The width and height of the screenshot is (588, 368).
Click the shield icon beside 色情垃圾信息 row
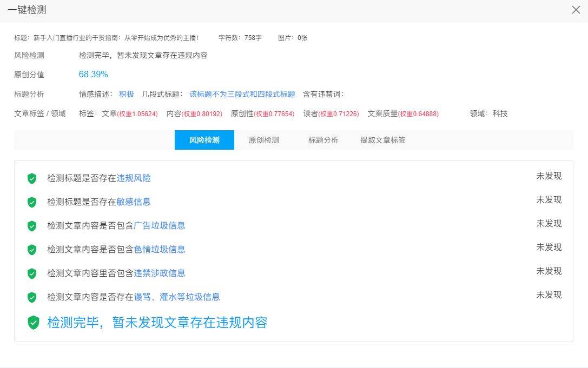32,250
